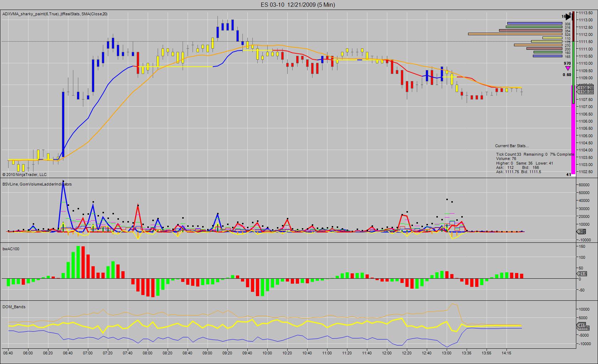The image size is (598, 364).
Task: Select the ADXVMA_sharky_paint indicator label
Action: pyautogui.click(x=55, y=14)
